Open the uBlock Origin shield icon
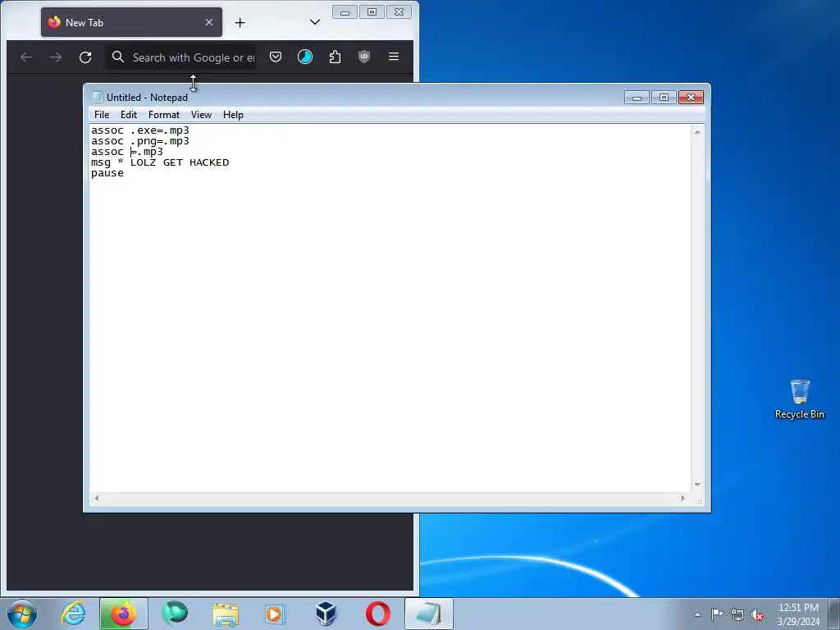 click(x=364, y=57)
